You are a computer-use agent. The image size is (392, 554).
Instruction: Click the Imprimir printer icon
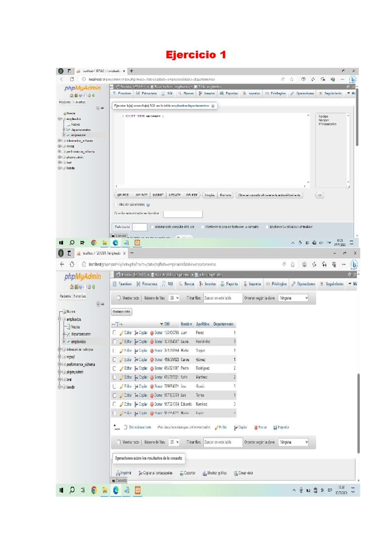(118, 473)
